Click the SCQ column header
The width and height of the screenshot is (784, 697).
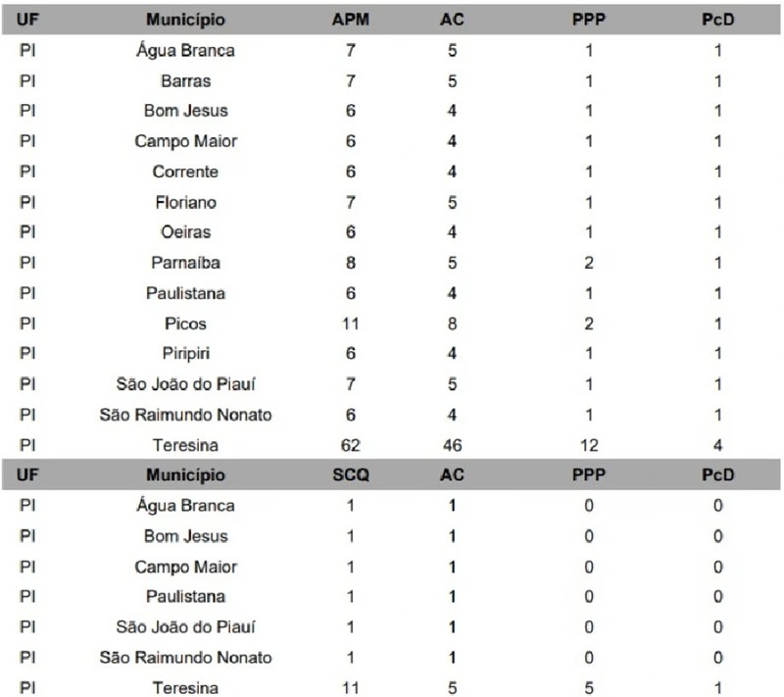coord(350,475)
